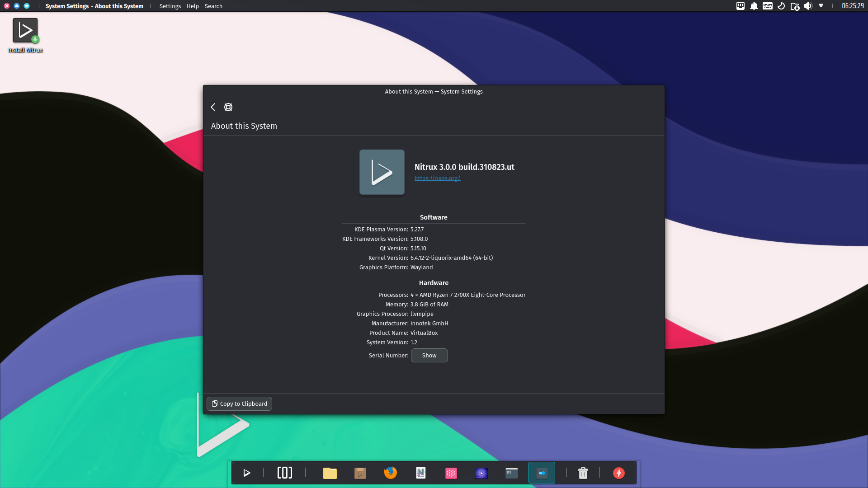This screenshot has height=488, width=868.
Task: Select the tiling window manager icon
Action: [x=285, y=473]
